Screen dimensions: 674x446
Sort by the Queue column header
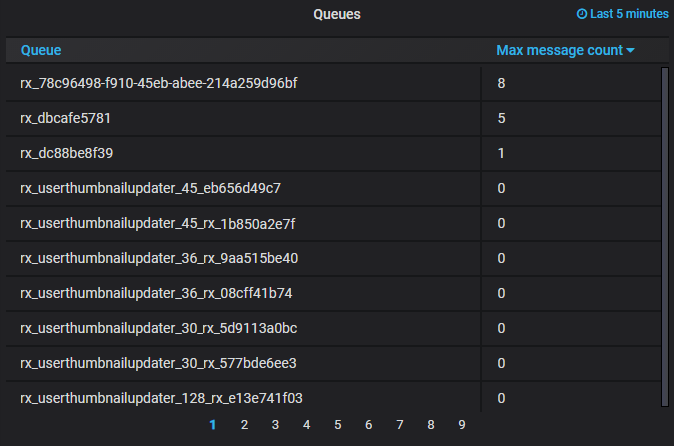point(41,50)
